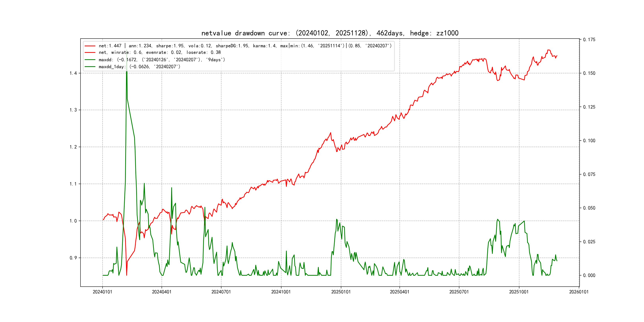Click the 20240401 x-axis label
The image size is (644, 322).
(162, 292)
